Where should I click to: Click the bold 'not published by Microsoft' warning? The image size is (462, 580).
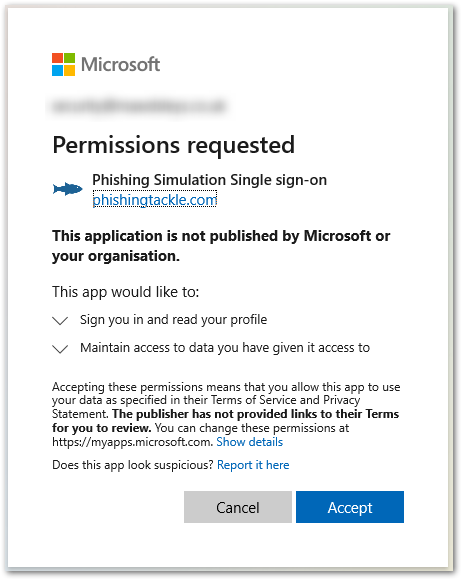coord(221,246)
